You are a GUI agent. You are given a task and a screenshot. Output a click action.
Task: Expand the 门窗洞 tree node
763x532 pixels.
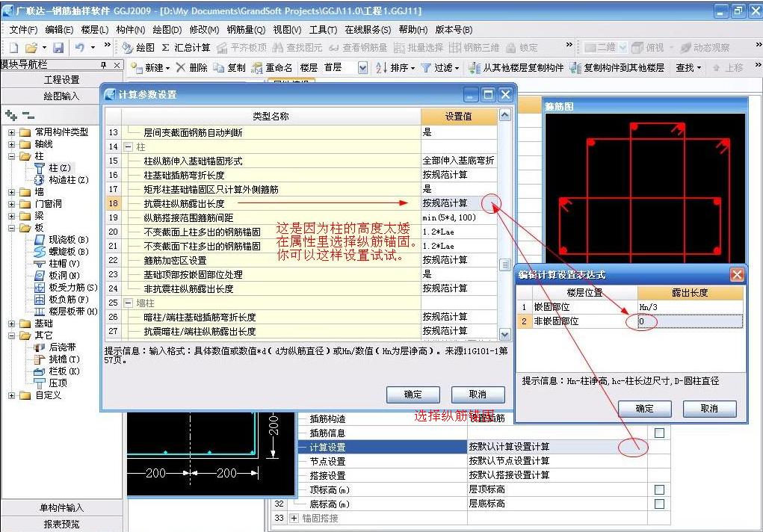(x=11, y=204)
